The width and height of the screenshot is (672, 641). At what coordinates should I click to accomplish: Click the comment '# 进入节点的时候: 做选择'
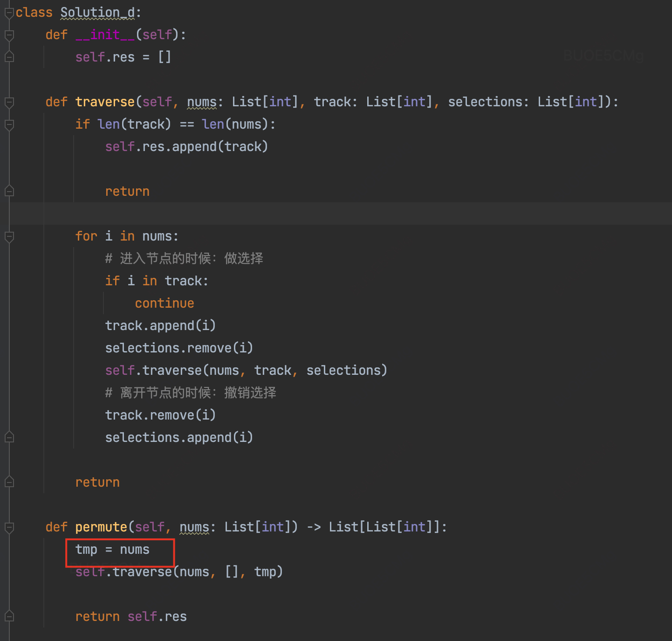(x=184, y=259)
